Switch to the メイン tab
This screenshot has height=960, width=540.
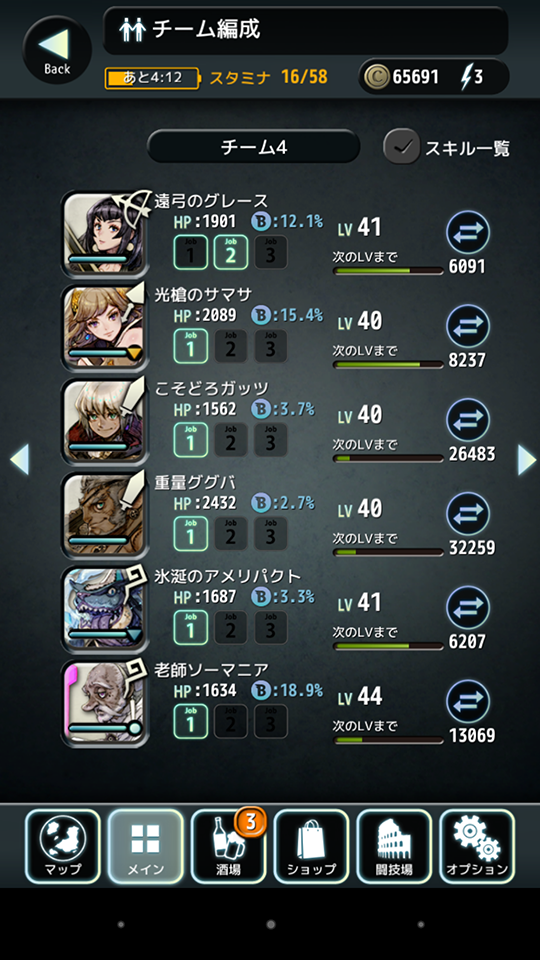pos(145,846)
